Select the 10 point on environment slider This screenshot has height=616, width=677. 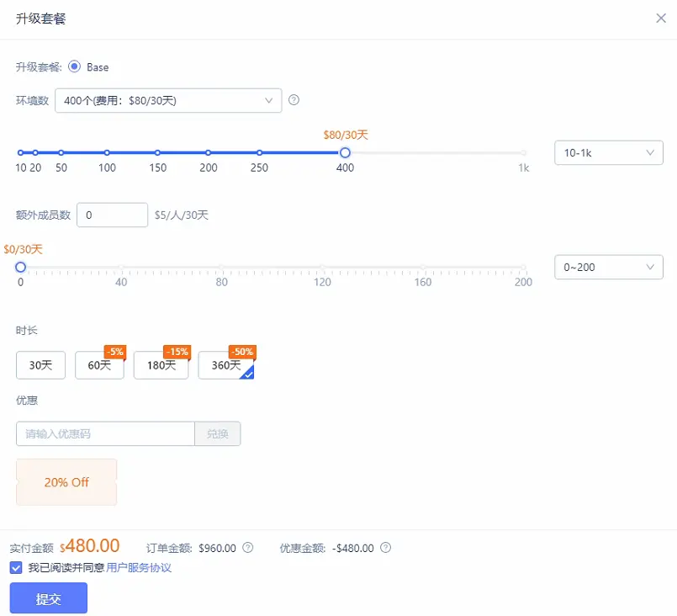pos(20,152)
